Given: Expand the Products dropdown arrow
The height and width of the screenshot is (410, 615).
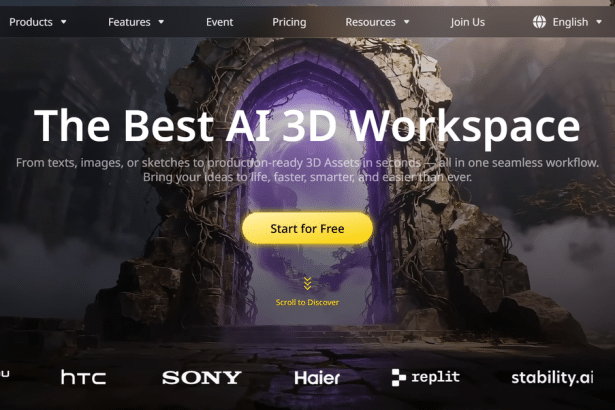Looking at the screenshot, I should click(64, 22).
